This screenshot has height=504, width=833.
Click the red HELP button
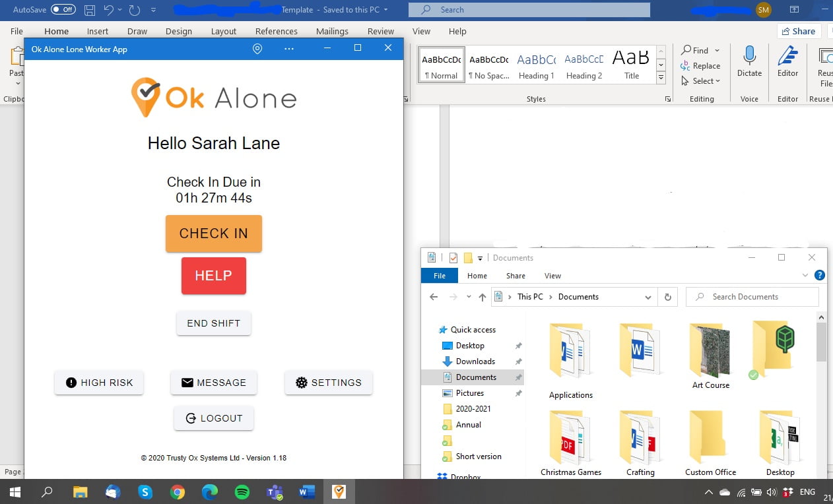pos(214,276)
